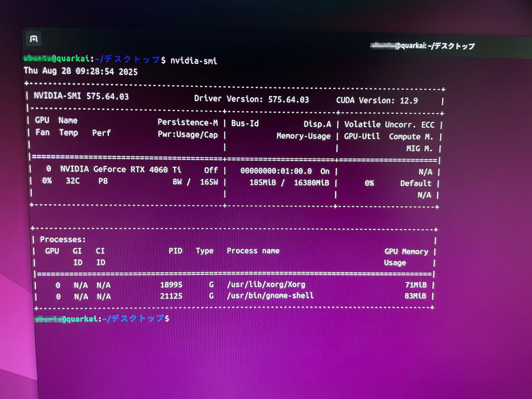Screen dimensions: 532x399
Task: Click the memory used value 185MiB
Action: point(262,182)
